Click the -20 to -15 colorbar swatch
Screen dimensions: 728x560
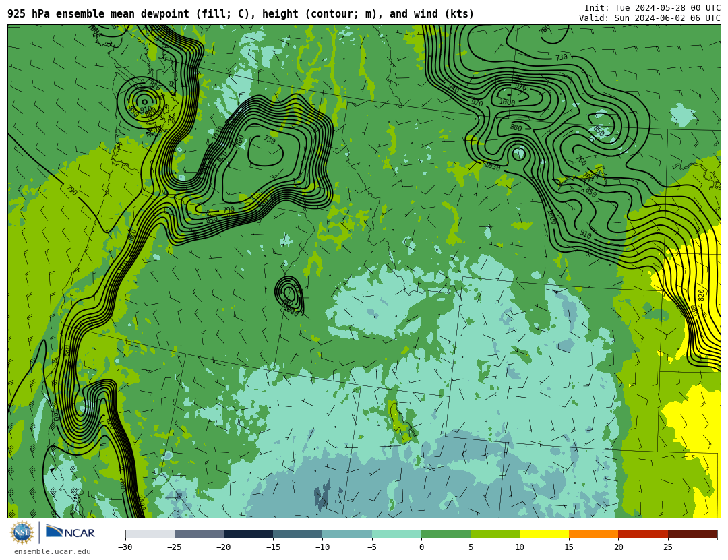[x=248, y=534]
